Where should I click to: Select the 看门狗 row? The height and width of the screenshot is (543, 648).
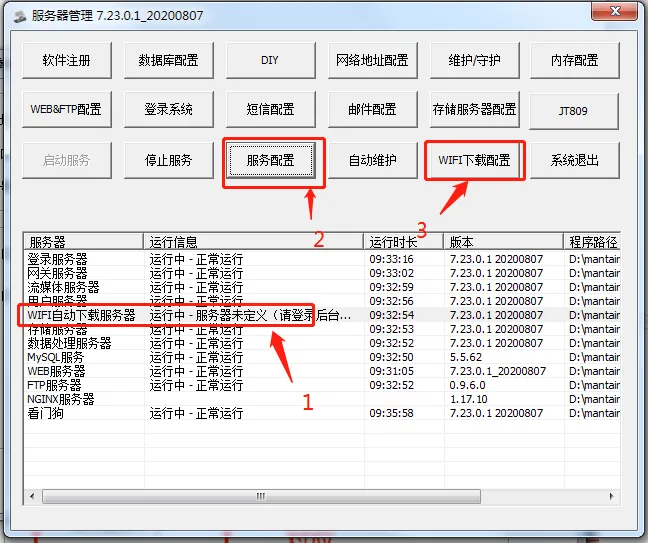click(322, 413)
